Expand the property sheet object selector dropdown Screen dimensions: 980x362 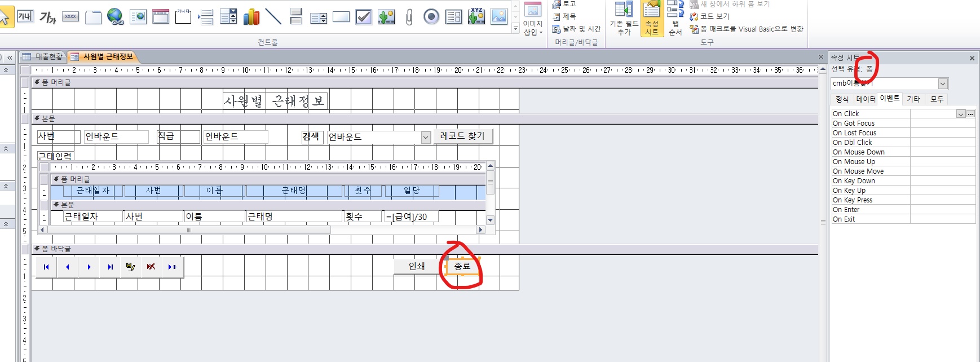pos(943,84)
